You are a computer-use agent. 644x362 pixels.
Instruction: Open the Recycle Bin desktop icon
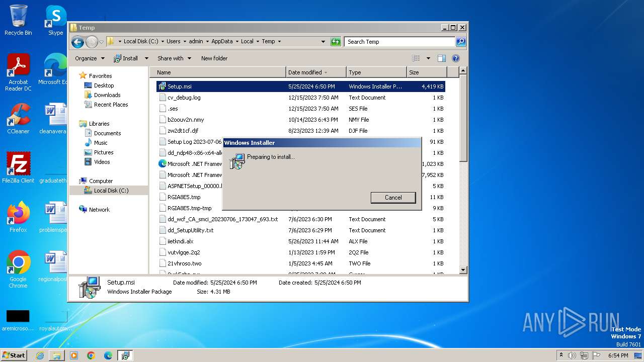point(18,20)
